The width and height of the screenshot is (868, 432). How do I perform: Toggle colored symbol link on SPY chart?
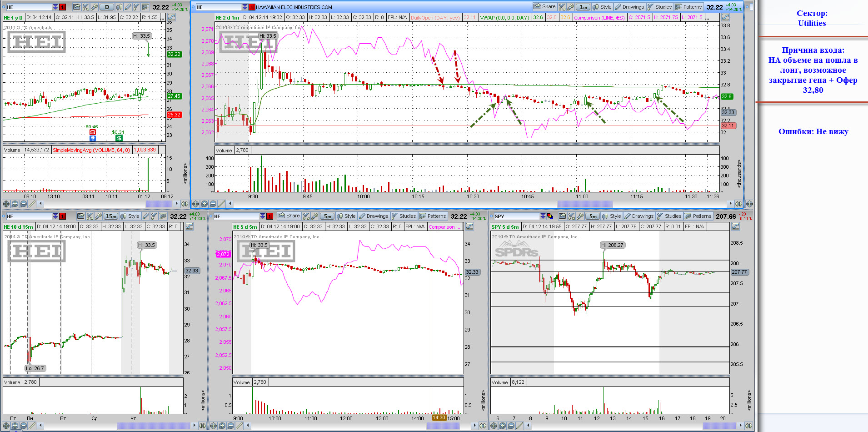(550, 216)
